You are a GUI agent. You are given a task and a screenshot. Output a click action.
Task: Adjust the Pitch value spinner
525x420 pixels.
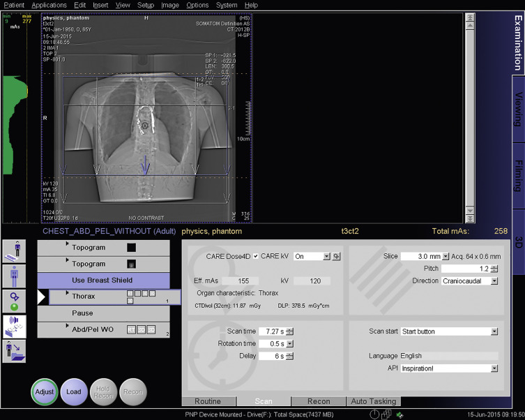click(494, 269)
